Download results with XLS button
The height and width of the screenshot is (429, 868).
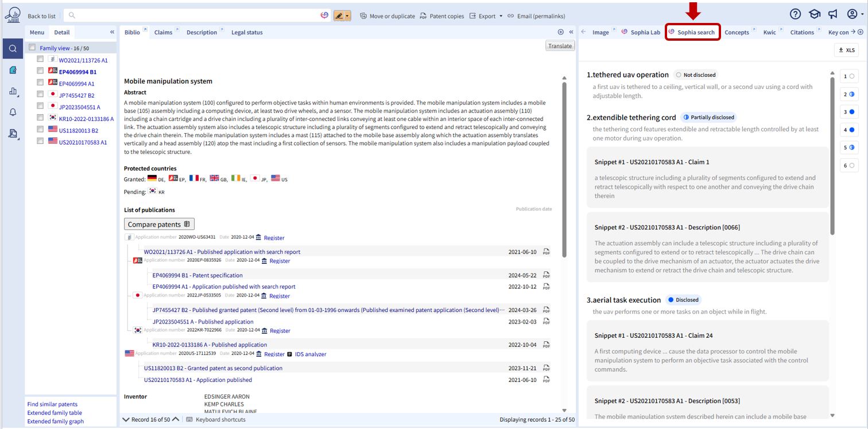pyautogui.click(x=846, y=50)
